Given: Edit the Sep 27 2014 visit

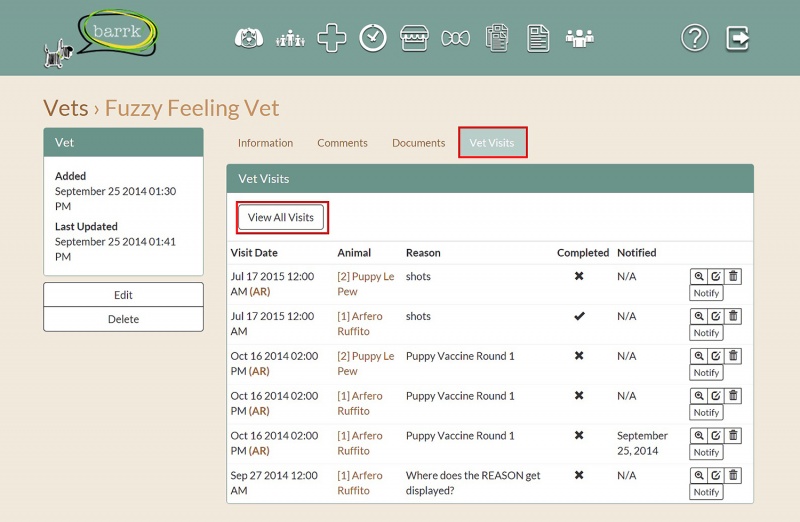Looking at the screenshot, I should click(x=716, y=476).
